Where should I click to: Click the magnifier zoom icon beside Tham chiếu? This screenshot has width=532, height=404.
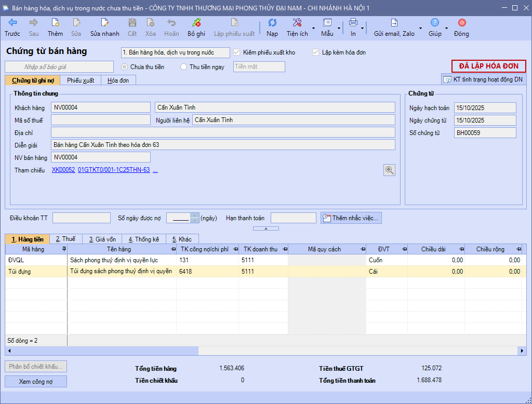pyautogui.click(x=389, y=170)
